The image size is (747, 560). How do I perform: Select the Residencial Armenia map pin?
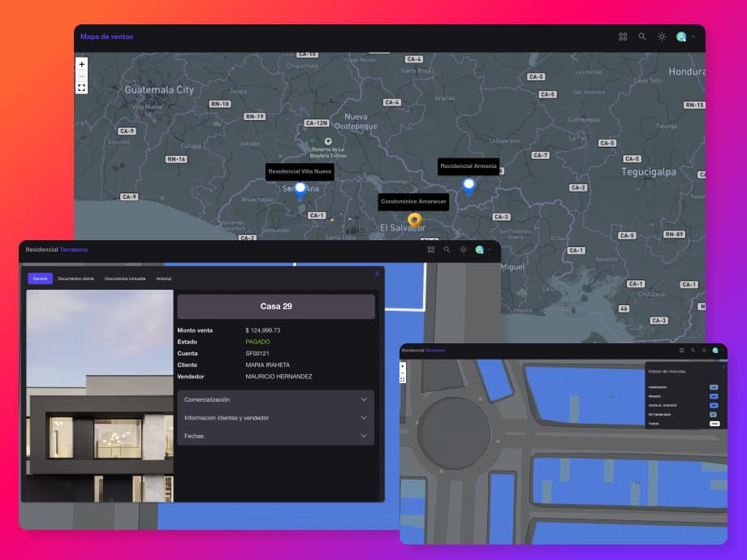coord(468,185)
